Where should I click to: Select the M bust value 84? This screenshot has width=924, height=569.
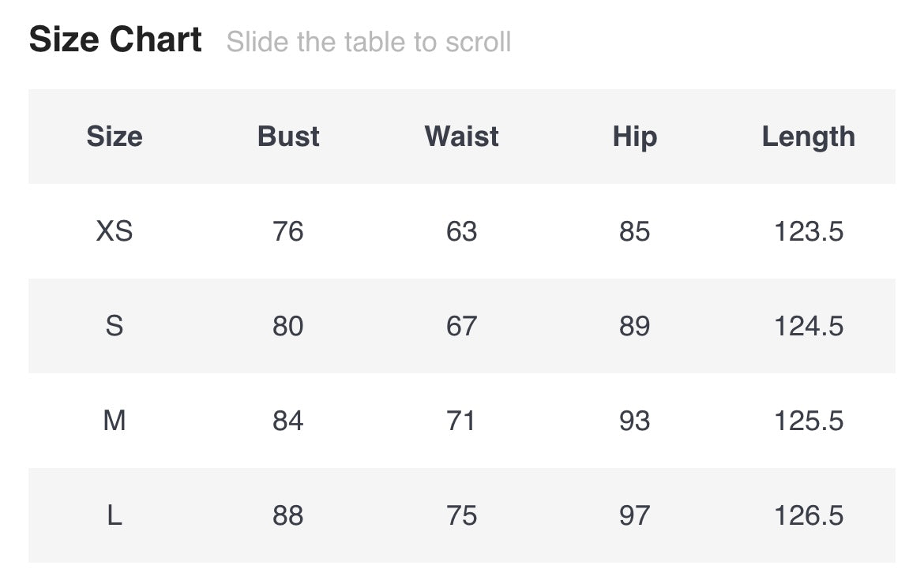(288, 421)
